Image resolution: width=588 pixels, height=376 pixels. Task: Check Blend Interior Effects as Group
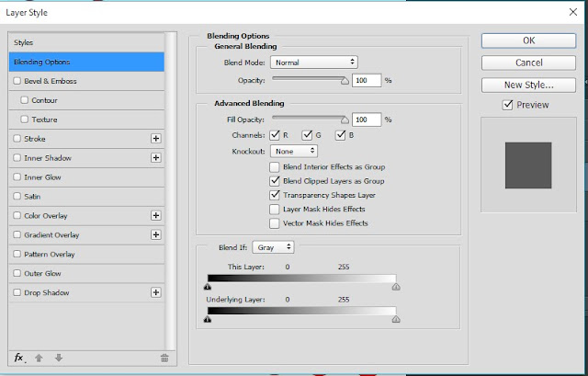(275, 167)
